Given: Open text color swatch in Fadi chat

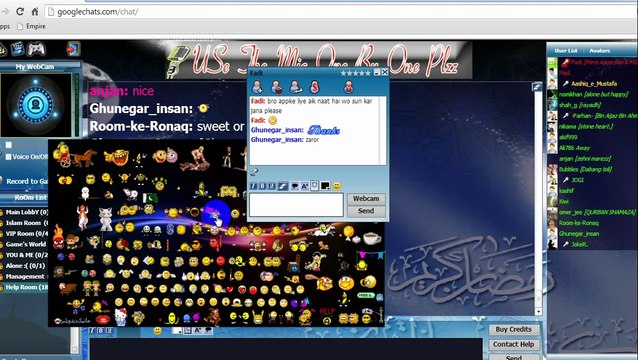Looking at the screenshot, I should [x=325, y=186].
